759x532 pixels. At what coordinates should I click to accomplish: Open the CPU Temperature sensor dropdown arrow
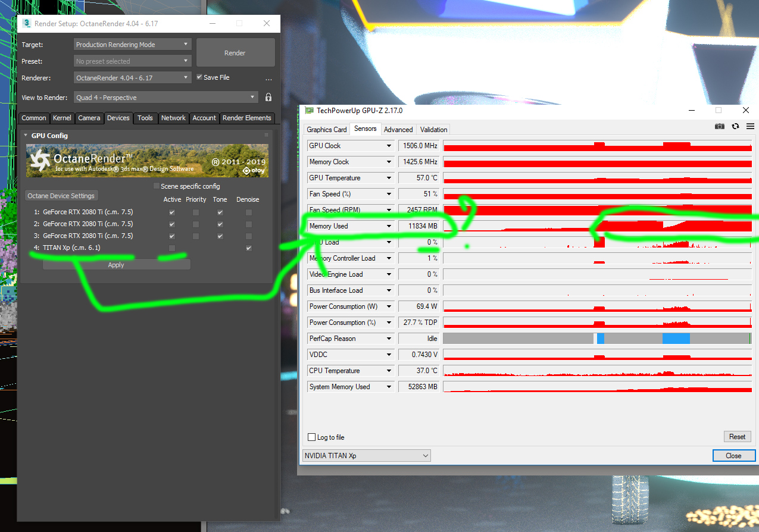click(x=389, y=371)
